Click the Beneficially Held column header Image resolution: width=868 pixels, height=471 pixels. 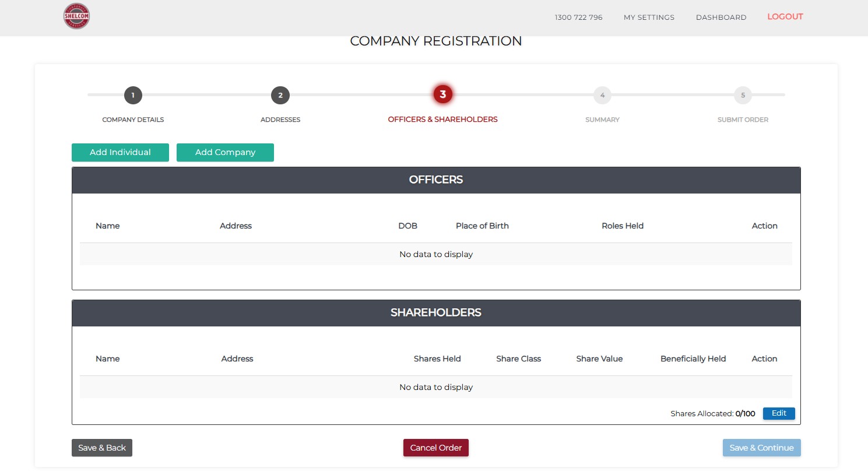coord(693,358)
